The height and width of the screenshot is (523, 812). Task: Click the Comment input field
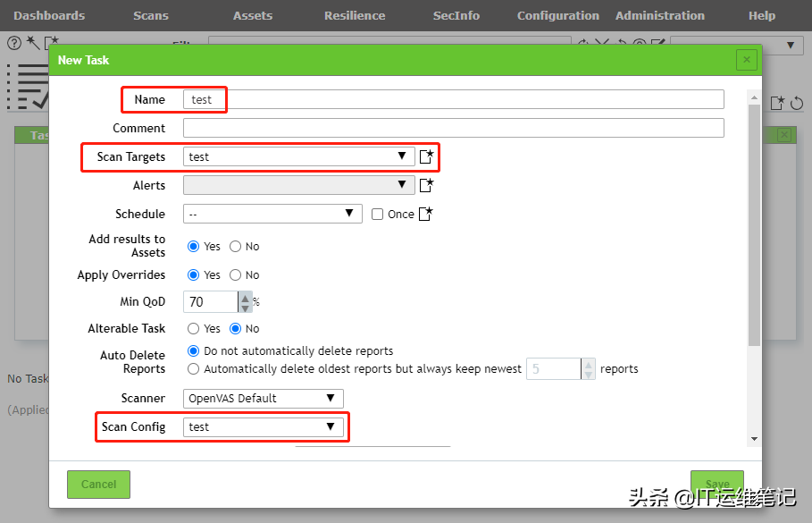[x=453, y=128]
